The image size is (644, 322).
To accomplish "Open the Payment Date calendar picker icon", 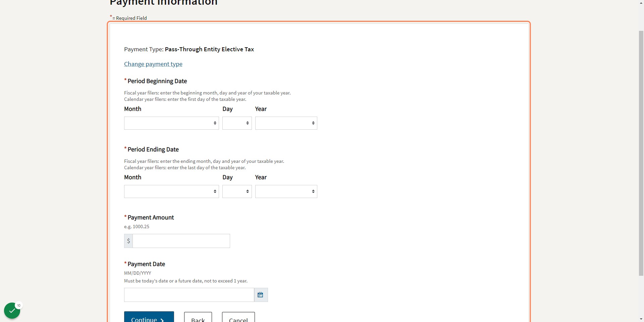I will coord(261,295).
